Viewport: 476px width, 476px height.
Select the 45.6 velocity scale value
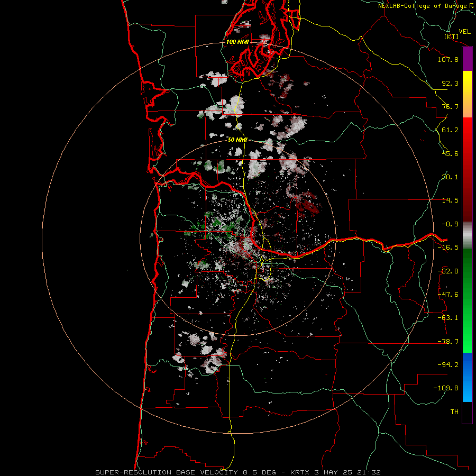tap(450, 153)
